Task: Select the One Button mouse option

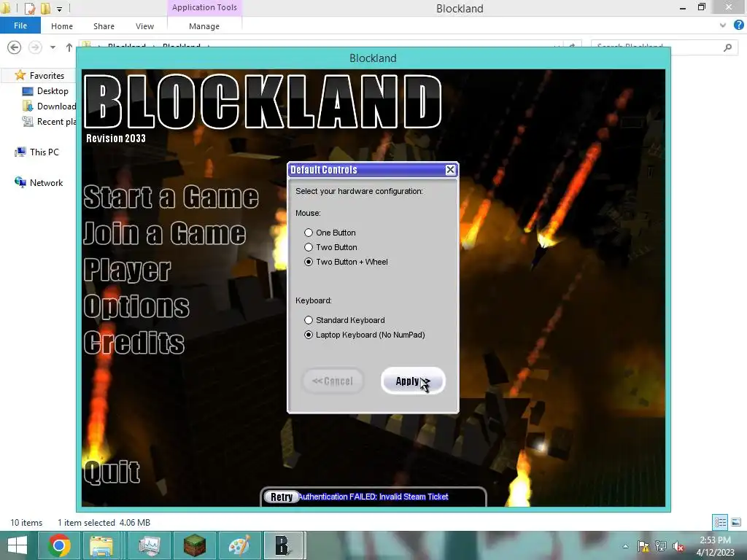Action: pyautogui.click(x=309, y=233)
